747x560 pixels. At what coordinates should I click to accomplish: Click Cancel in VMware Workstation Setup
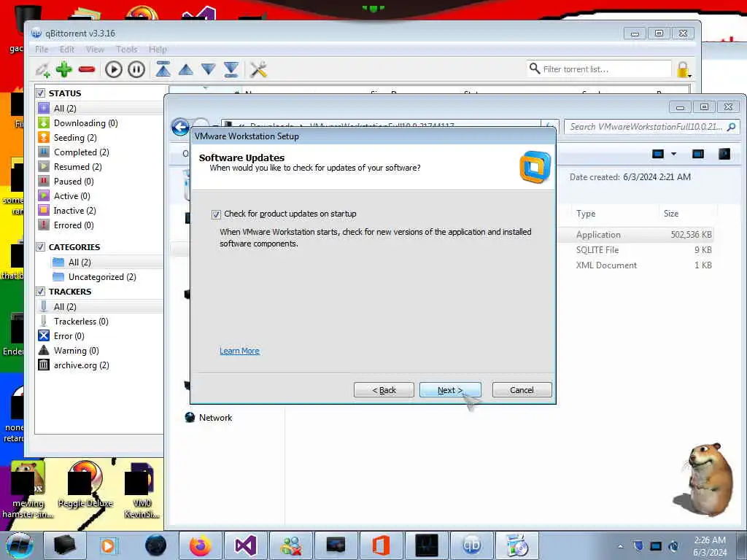(x=522, y=390)
